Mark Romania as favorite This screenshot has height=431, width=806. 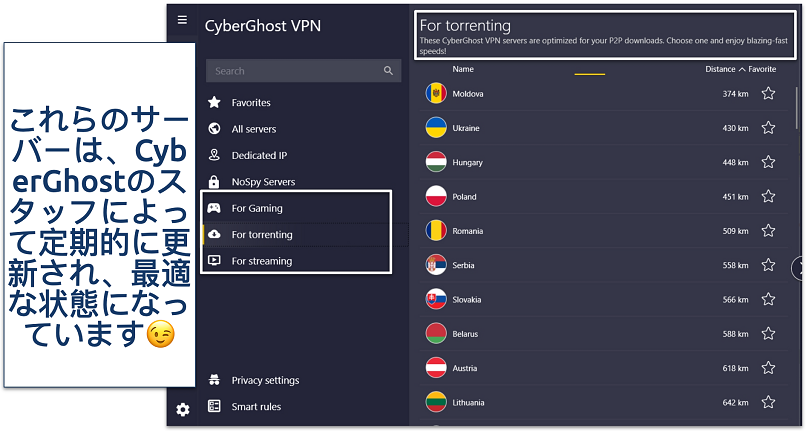coord(768,231)
